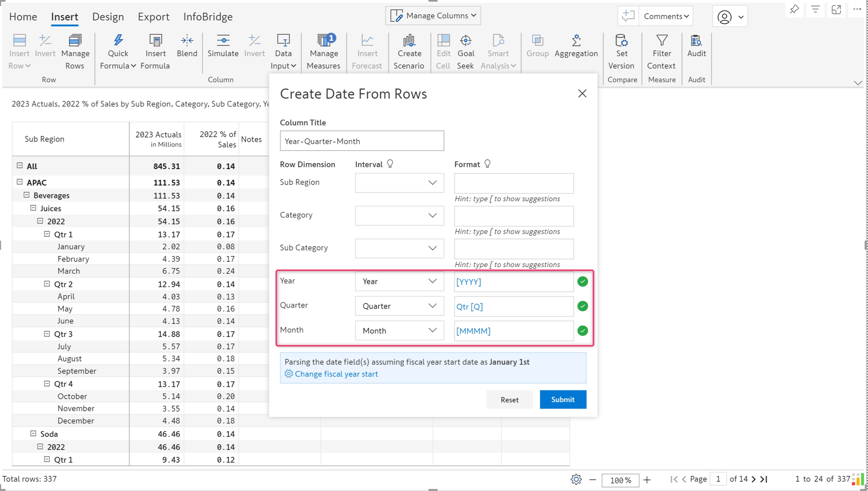Open the Audit tool

696,46
